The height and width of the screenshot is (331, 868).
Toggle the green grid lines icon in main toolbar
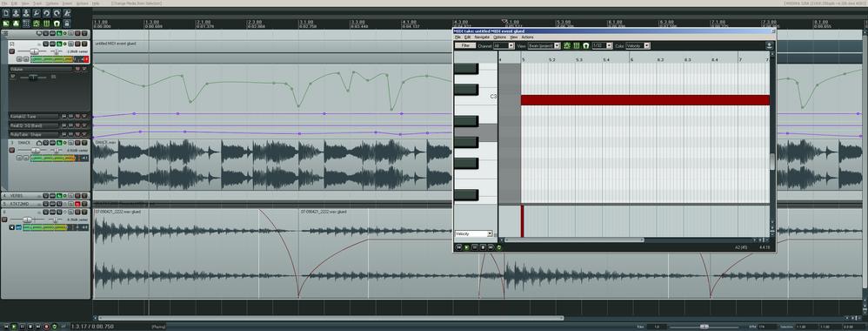point(46,24)
